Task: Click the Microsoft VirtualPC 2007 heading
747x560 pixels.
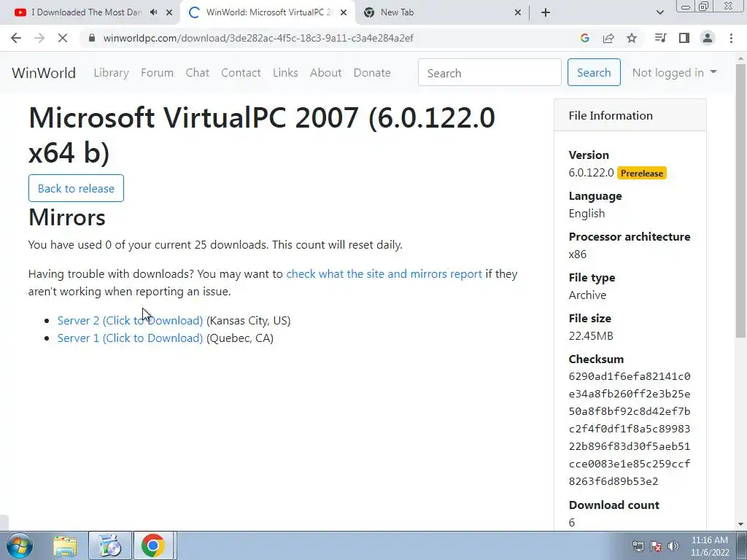Action: pyautogui.click(x=262, y=135)
